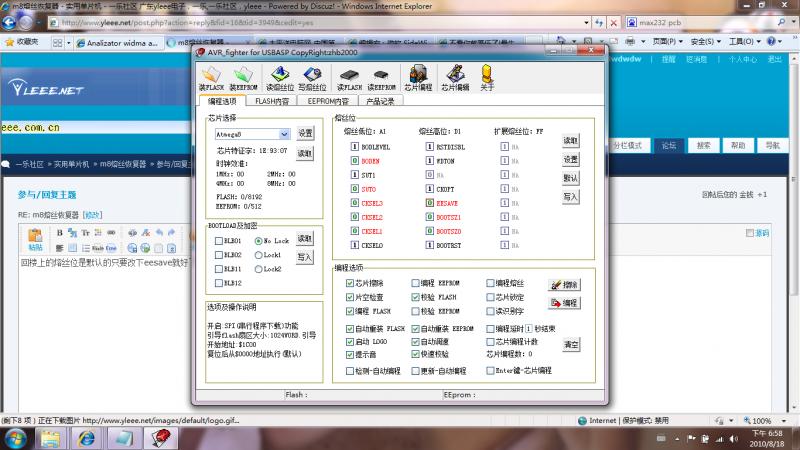Switch to the FLASH内容 tab

271,101
